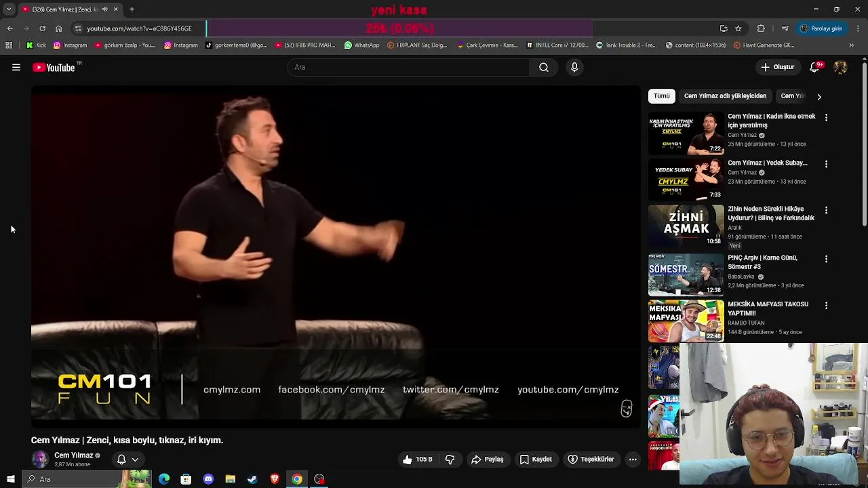Launch Microsoft Edge from the taskbar
868x488 pixels.
[164, 479]
